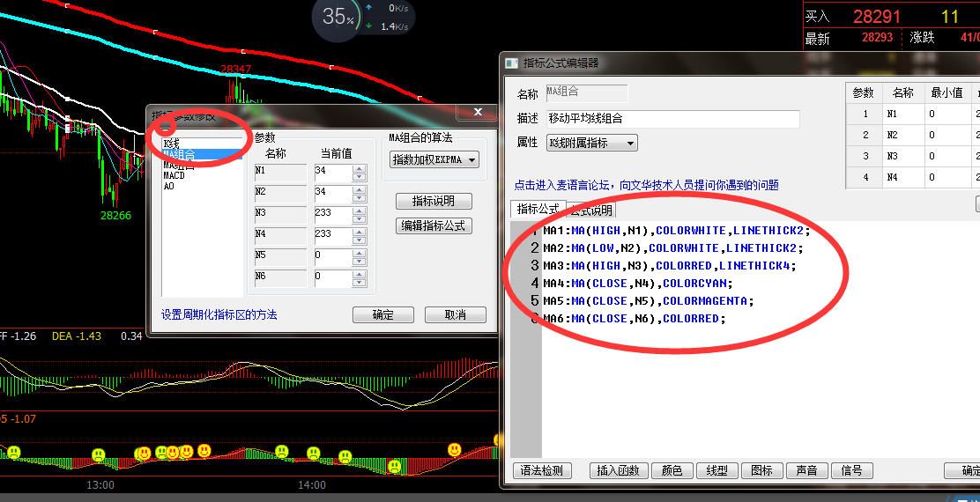The width and height of the screenshot is (980, 502).
Task: Select AO in the indicator list
Action: (x=169, y=186)
